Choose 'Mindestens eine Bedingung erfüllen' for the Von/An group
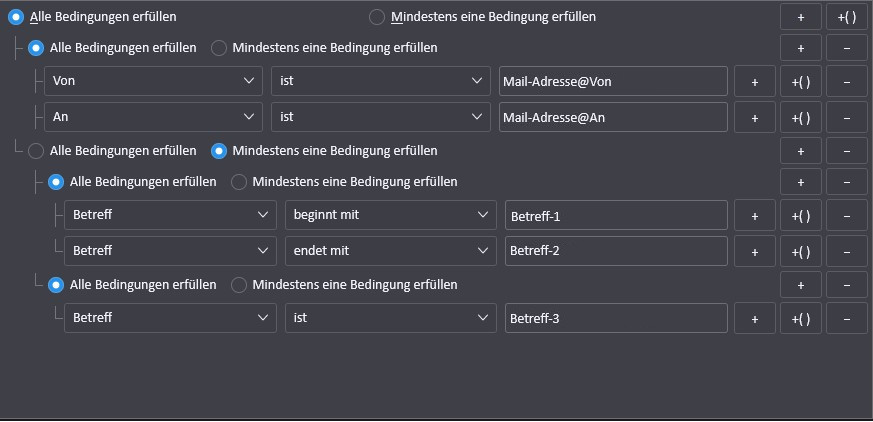873x422 pixels. coord(219,48)
